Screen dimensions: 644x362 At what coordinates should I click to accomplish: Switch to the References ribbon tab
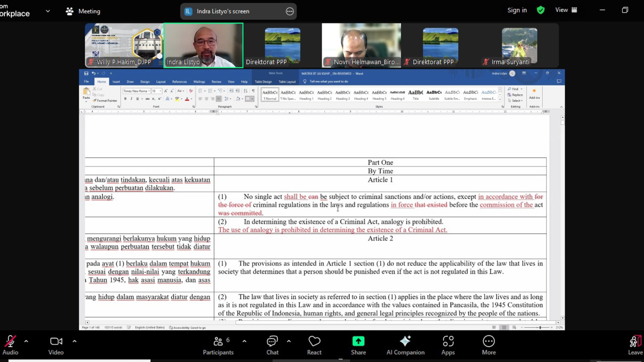[179, 81]
